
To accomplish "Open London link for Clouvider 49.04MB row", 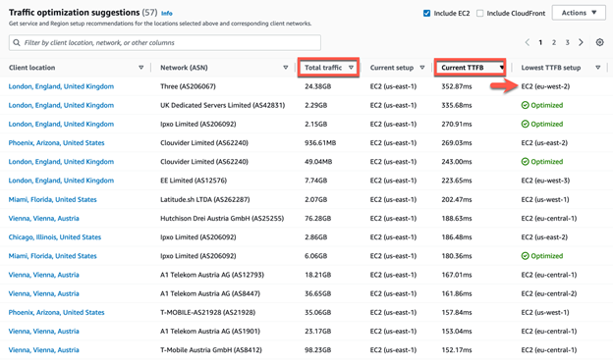I will pos(61,162).
